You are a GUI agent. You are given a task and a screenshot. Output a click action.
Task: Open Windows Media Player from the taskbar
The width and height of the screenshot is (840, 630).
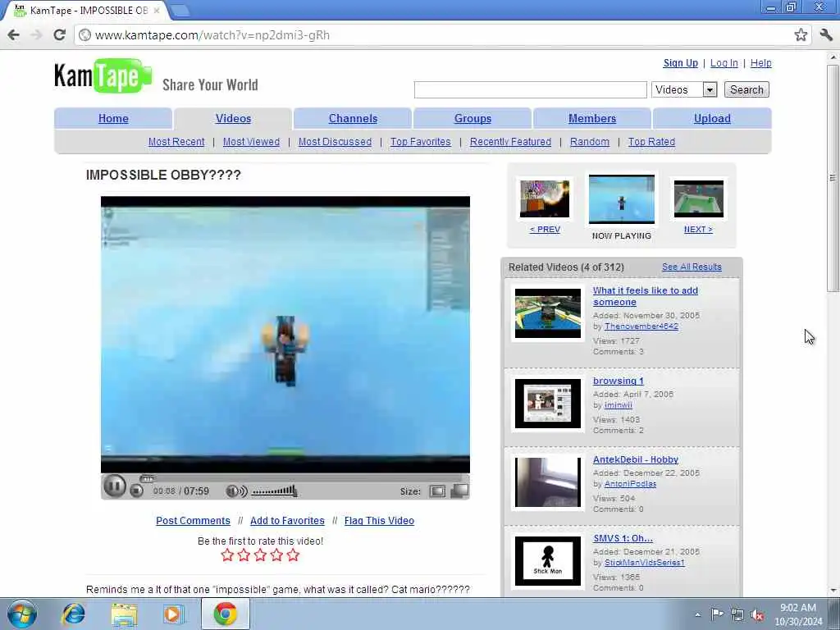click(173, 614)
